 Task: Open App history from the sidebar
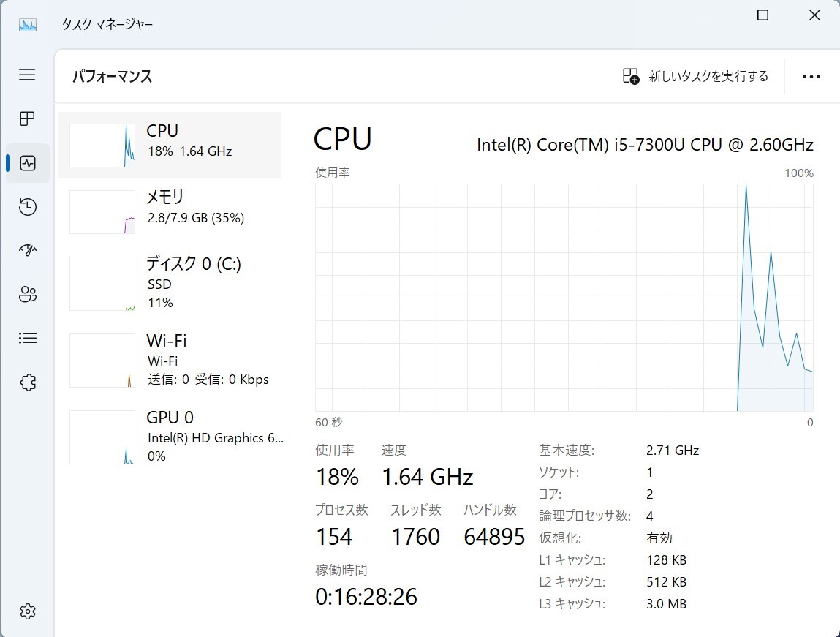(x=27, y=207)
